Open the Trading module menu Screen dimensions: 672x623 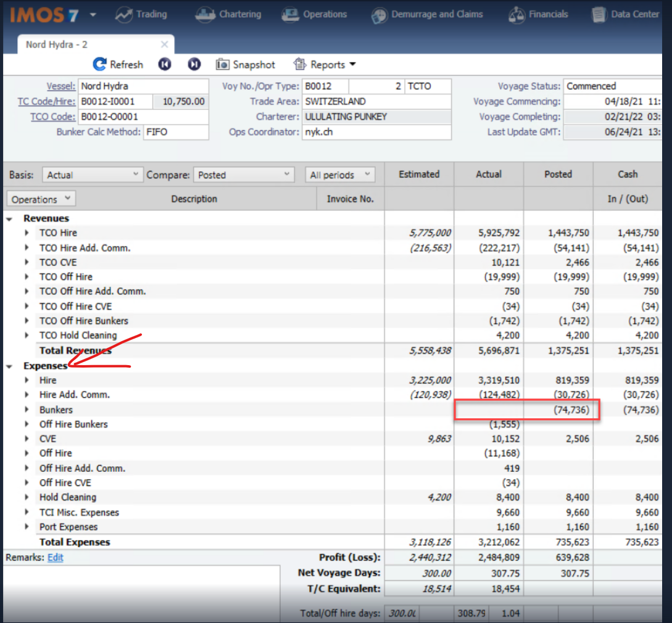tap(141, 14)
